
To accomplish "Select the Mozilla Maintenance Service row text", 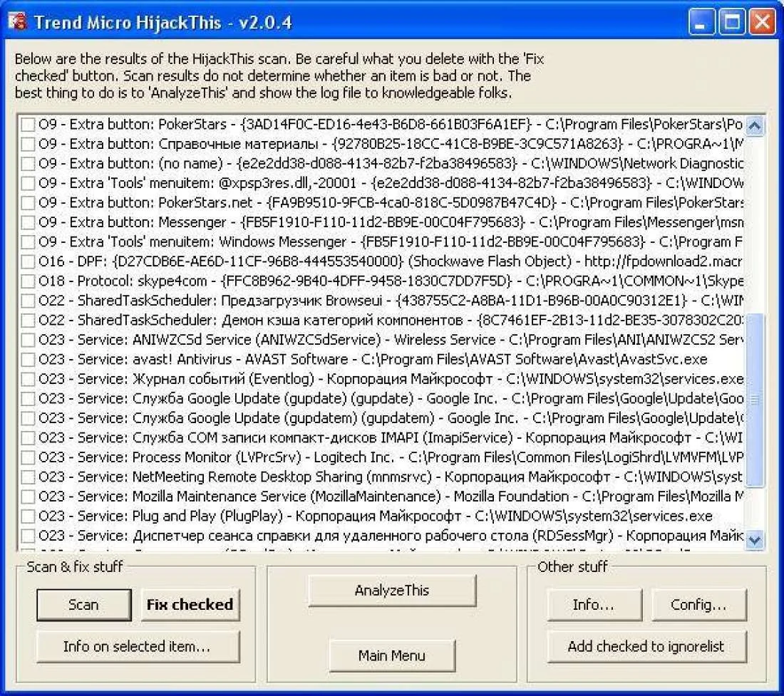I will pyautogui.click(x=391, y=497).
